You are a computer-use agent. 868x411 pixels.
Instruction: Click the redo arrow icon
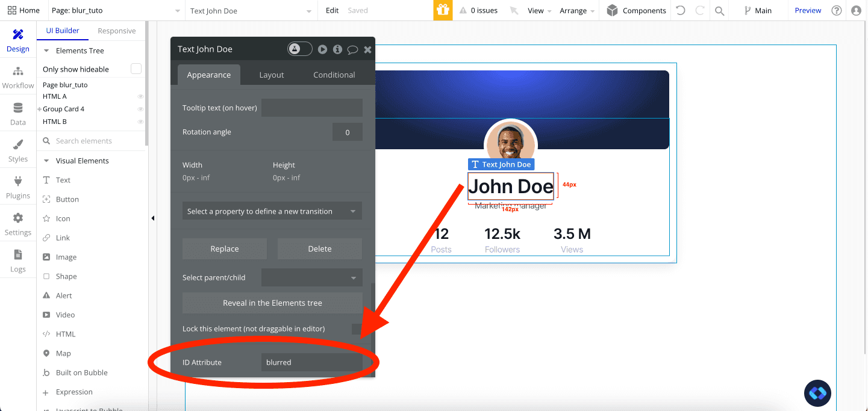coord(700,10)
